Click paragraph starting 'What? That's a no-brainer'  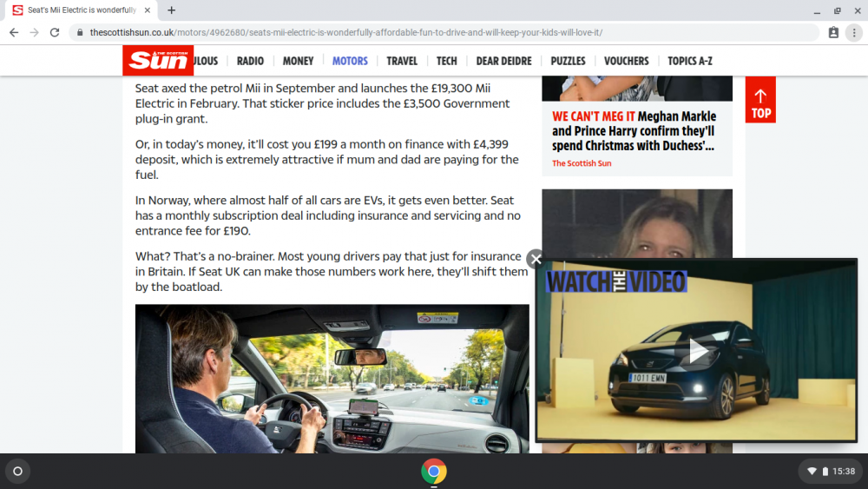(x=331, y=271)
